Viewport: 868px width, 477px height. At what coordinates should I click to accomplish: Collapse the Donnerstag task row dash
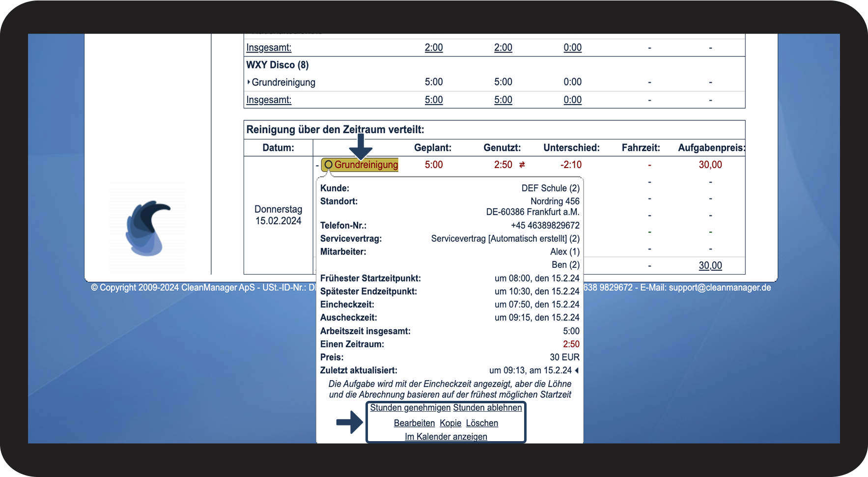coord(317,166)
